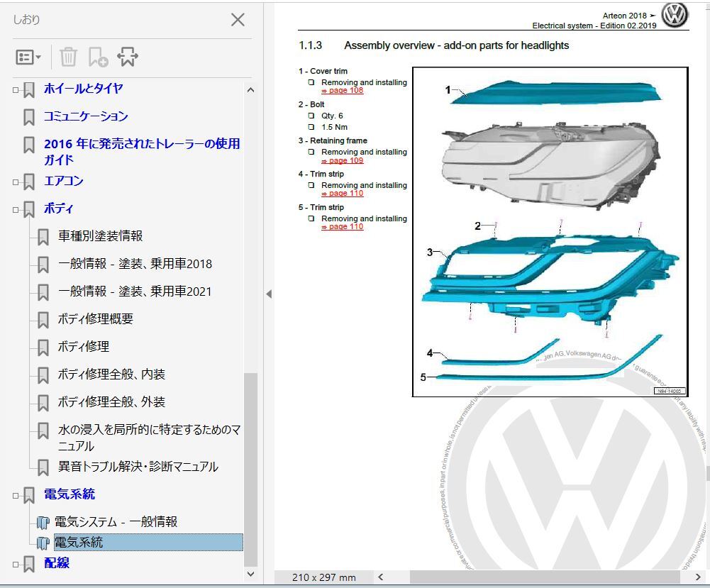
Task: Click the bookmark icon beside コミュニケーション
Action: (x=29, y=117)
